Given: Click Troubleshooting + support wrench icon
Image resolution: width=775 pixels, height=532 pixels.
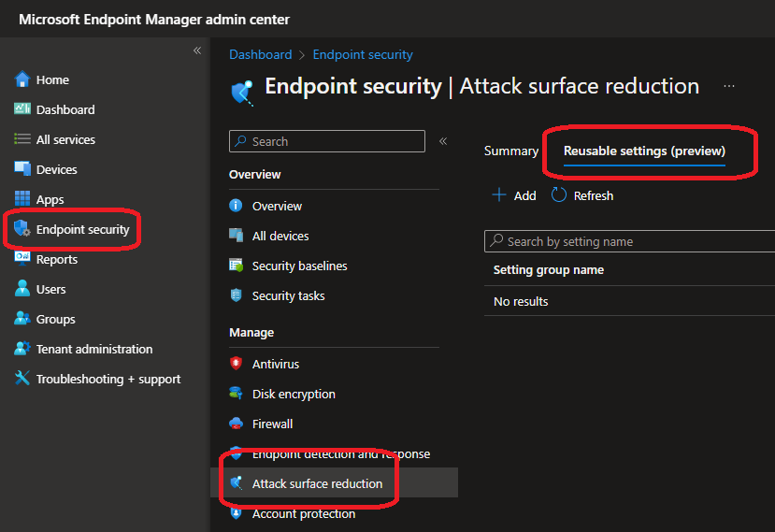Looking at the screenshot, I should click(x=22, y=379).
